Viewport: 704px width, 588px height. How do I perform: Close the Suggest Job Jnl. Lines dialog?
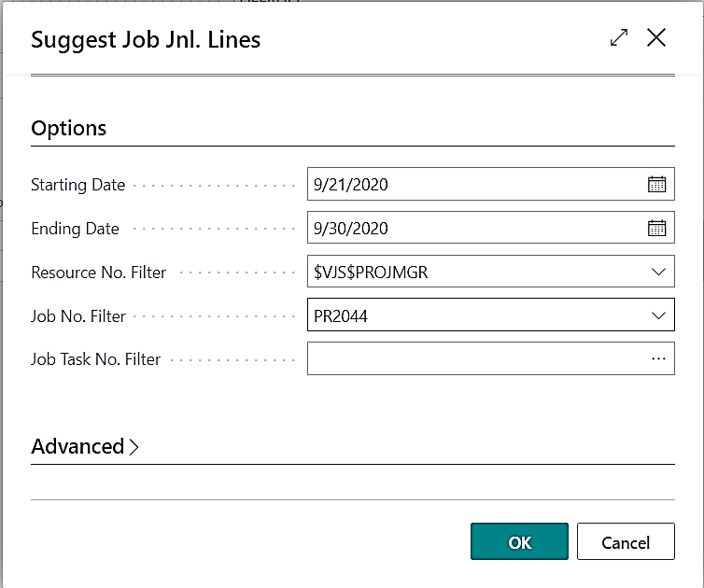(x=656, y=38)
